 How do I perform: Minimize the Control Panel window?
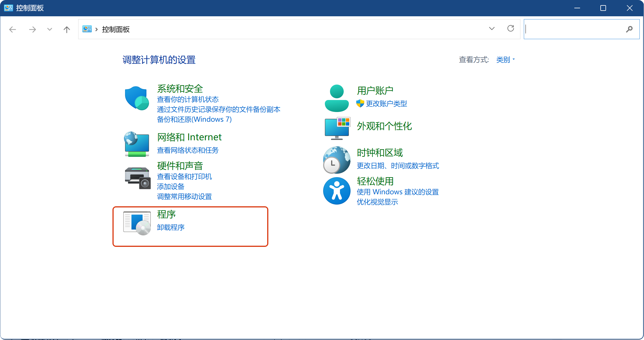pos(577,8)
